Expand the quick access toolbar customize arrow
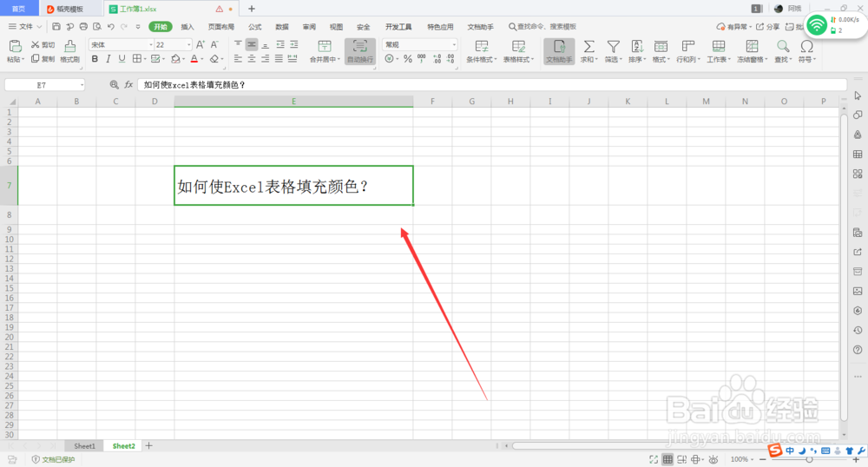Viewport: 868px width, 467px height. click(x=138, y=27)
